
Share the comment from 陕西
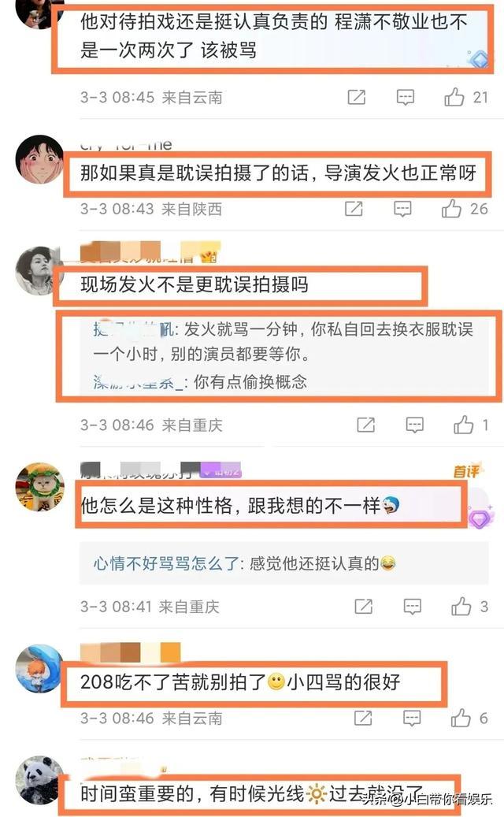[354, 209]
